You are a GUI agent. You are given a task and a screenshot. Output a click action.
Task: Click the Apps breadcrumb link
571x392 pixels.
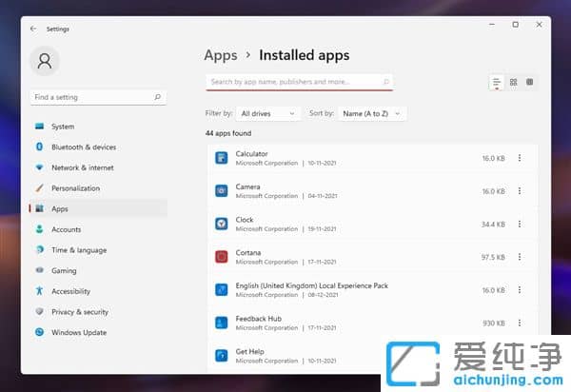click(x=221, y=56)
